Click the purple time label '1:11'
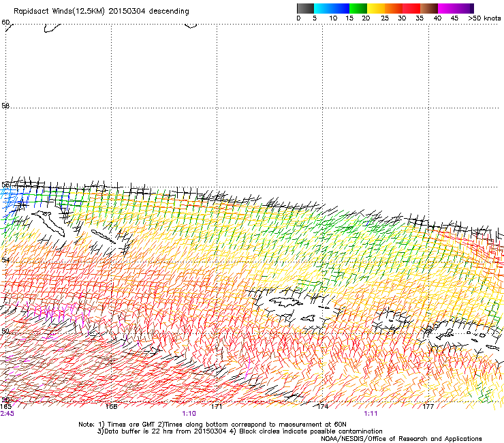The image size is (504, 443). click(371, 414)
